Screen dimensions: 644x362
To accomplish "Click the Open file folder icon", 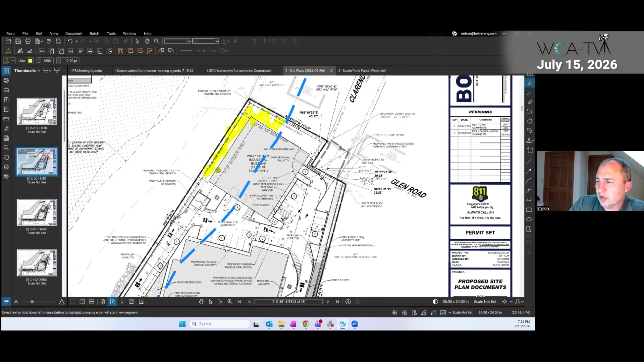I will pyautogui.click(x=8, y=41).
